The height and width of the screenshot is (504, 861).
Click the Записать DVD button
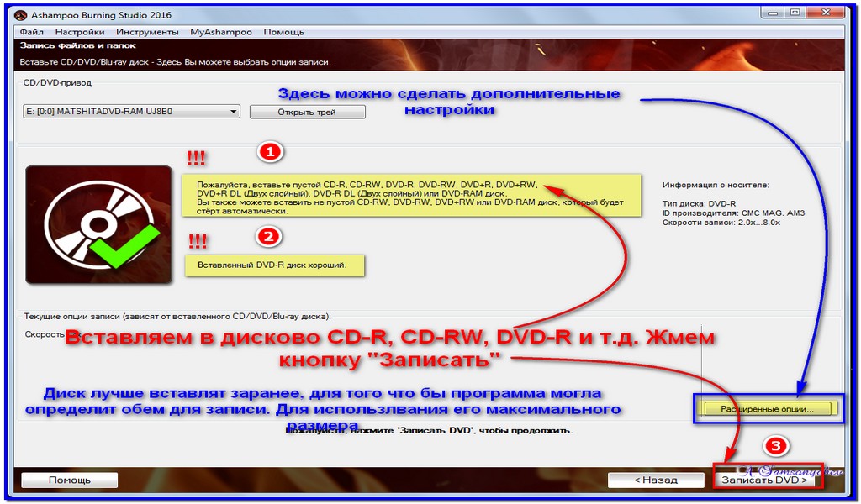(x=764, y=480)
